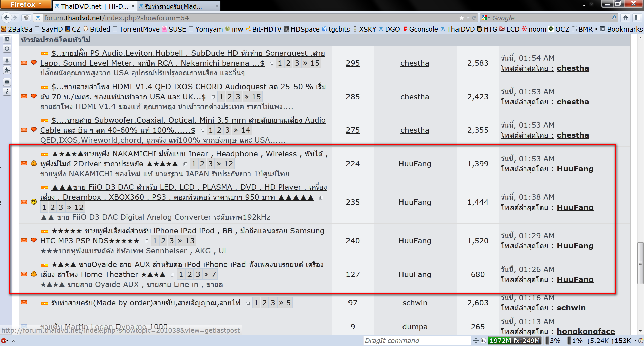Click the vertical scrollbar thumb

640,263
